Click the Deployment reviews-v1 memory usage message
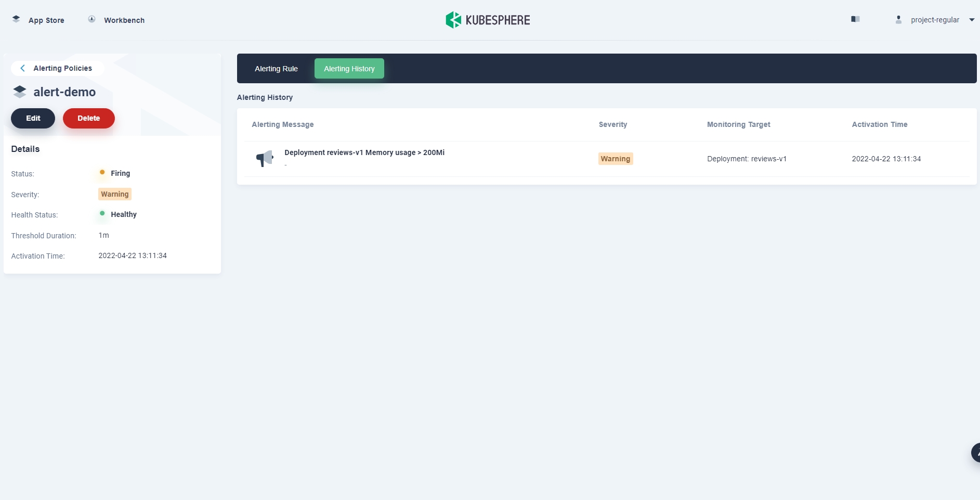Image resolution: width=980 pixels, height=500 pixels. click(x=364, y=152)
